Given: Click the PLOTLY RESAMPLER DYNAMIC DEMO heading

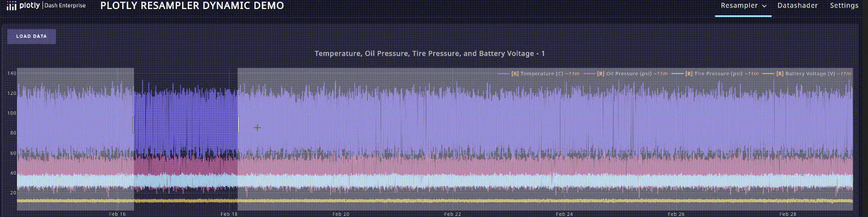Looking at the screenshot, I should [x=192, y=6].
